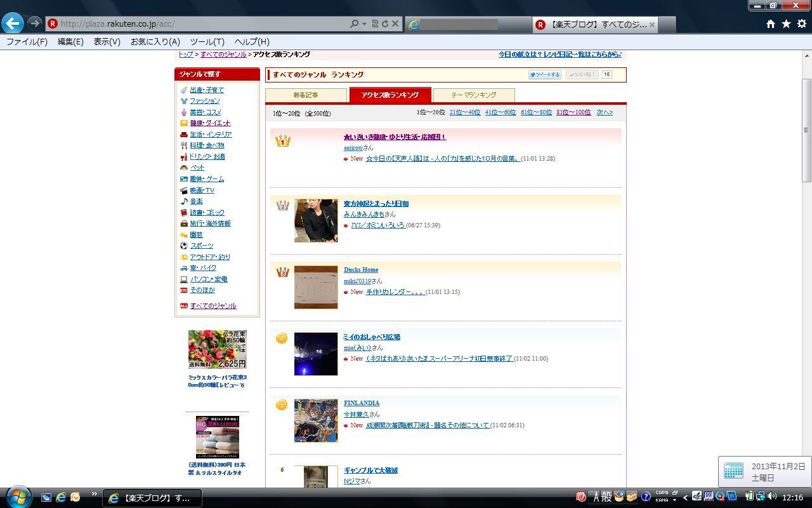Expand the address bar search dropdown arrow
The width and height of the screenshot is (812, 508).
pos(364,23)
